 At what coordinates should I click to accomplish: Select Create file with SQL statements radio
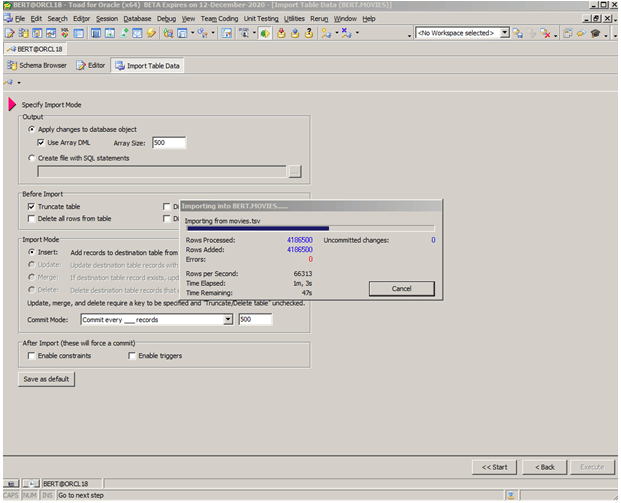coord(31,158)
